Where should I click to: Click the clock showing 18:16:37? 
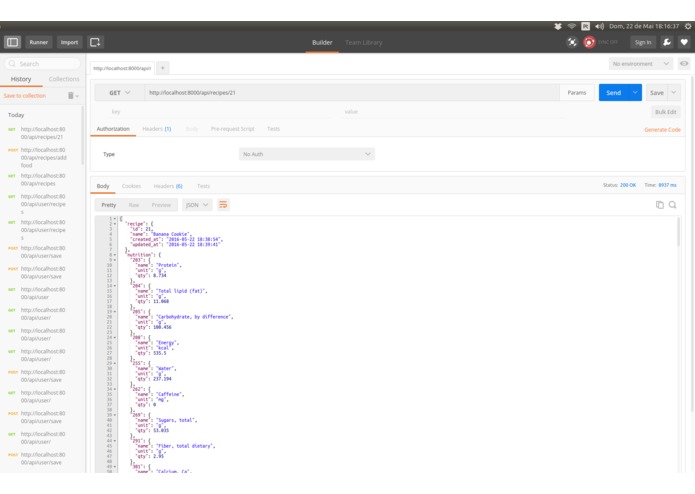point(644,26)
